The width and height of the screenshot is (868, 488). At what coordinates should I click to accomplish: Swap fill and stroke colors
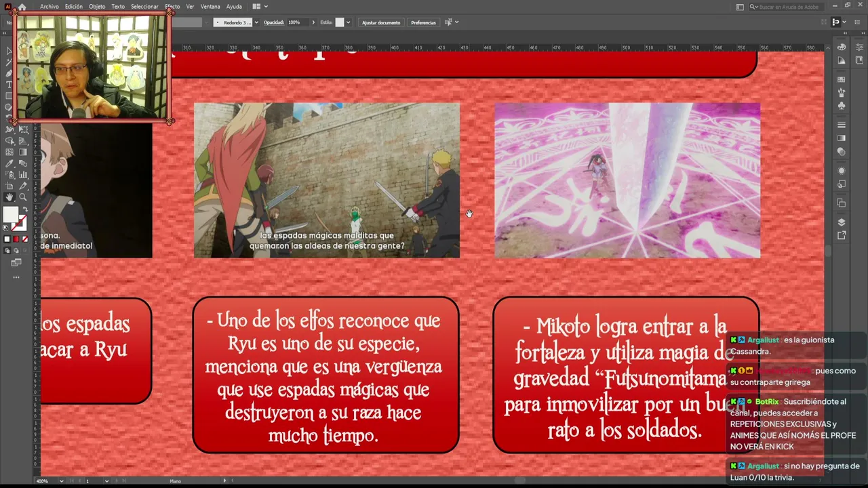24,209
